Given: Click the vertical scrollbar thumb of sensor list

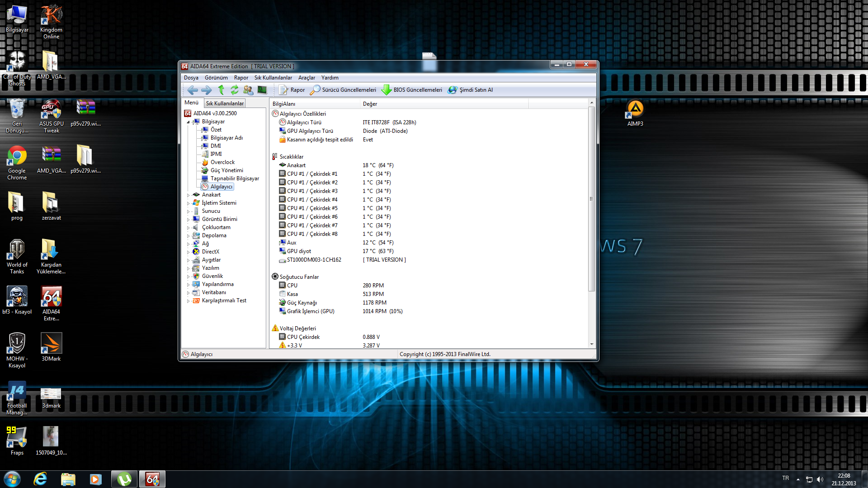Looking at the screenshot, I should click(x=591, y=199).
